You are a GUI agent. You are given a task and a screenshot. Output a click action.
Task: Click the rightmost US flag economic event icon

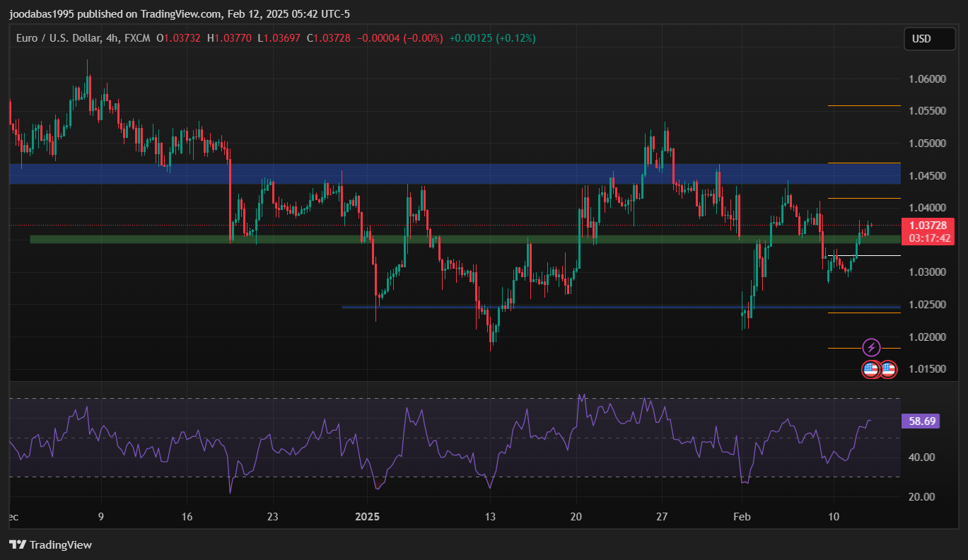[888, 369]
